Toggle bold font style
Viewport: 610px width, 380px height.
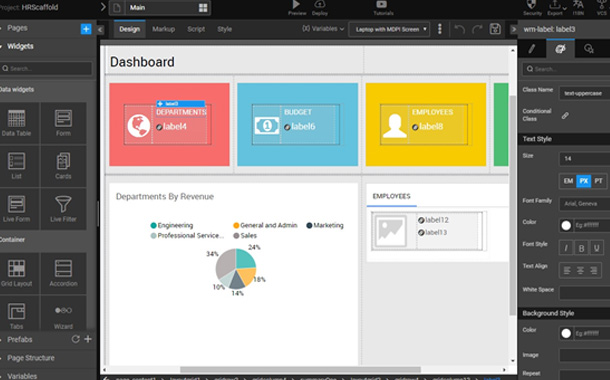581,248
